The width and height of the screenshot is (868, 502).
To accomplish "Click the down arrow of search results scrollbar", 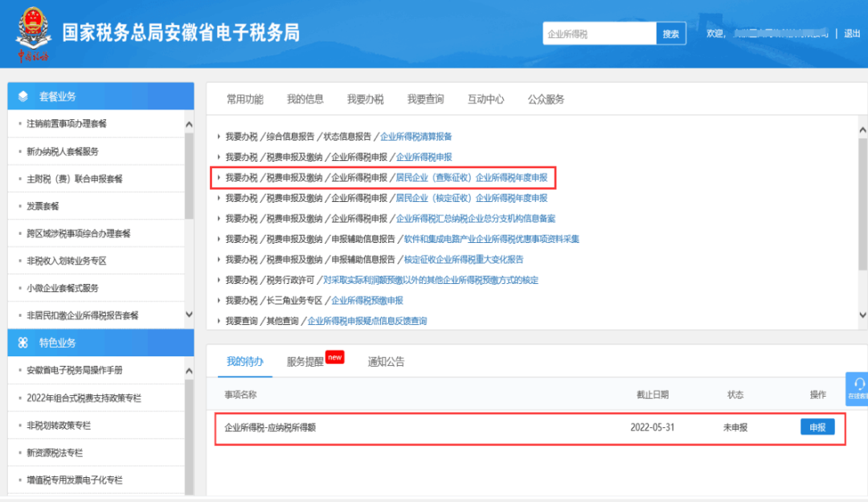I will [862, 315].
